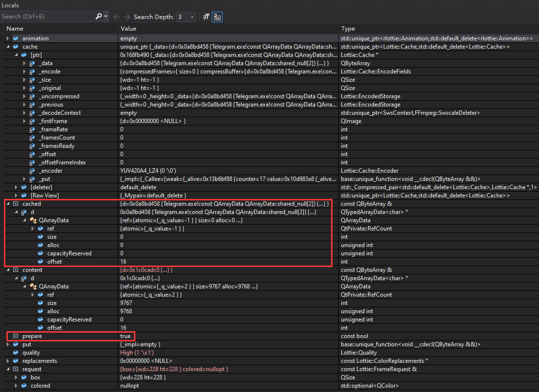539x392 pixels.
Task: Select the prepare value 'true' cell
Action: 126,336
